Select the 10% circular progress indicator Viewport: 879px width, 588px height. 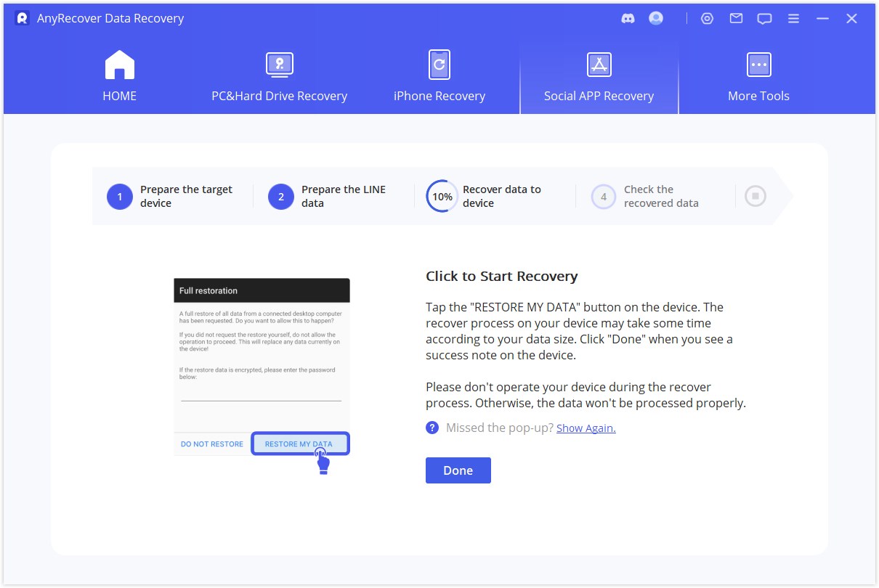[441, 195]
